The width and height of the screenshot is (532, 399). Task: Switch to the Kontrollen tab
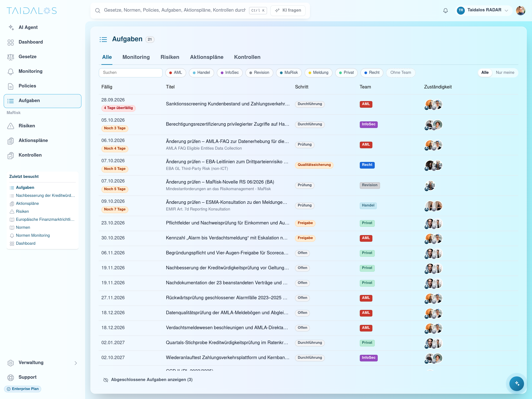[x=247, y=57]
